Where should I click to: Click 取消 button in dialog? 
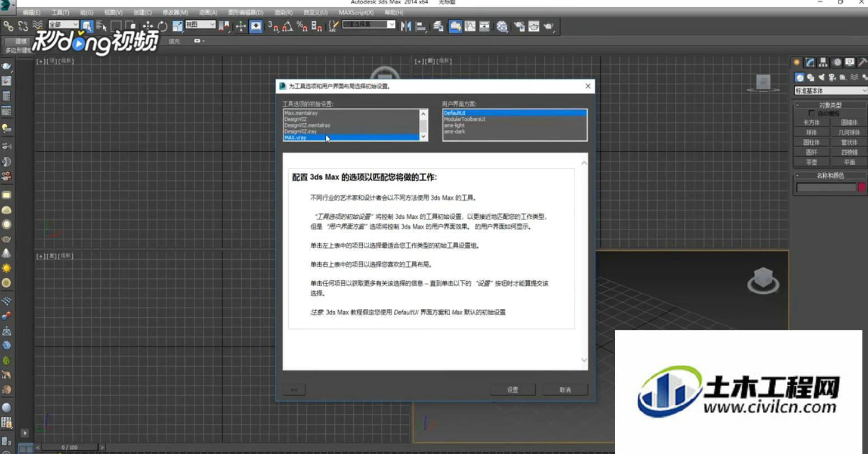[x=565, y=390]
